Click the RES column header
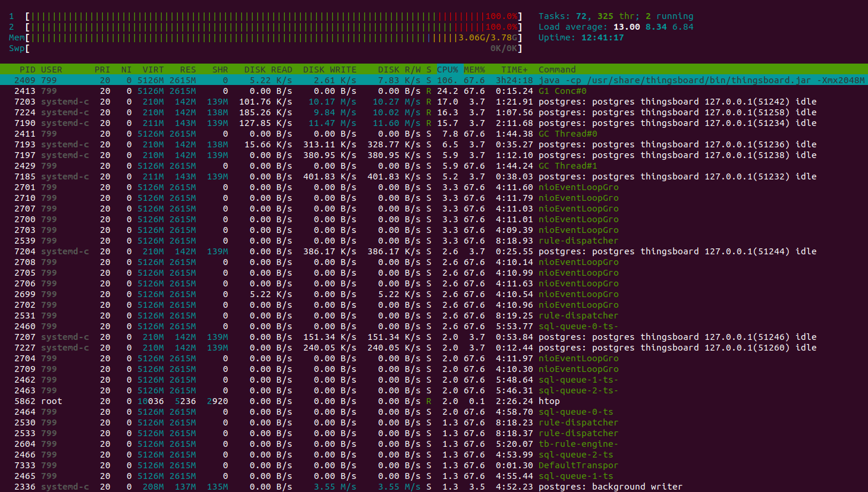The width and height of the screenshot is (868, 492). click(x=188, y=70)
